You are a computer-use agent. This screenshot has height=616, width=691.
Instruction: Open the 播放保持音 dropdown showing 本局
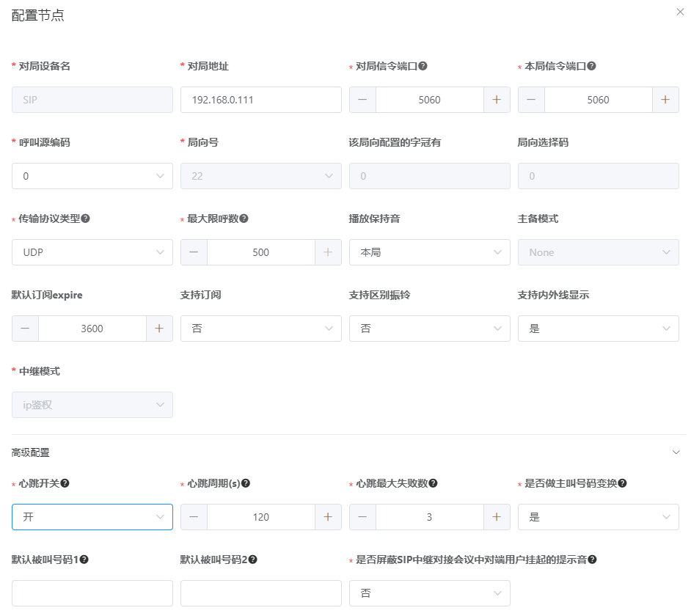[430, 252]
